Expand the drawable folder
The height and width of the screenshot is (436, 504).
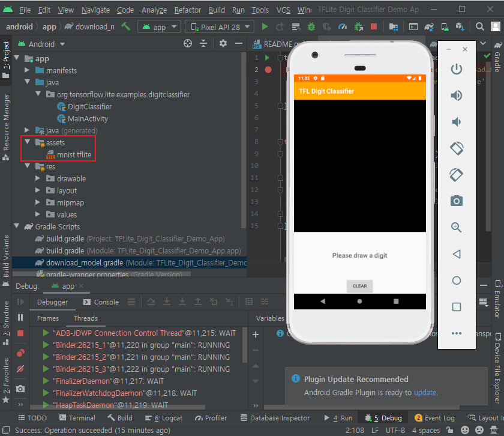38,178
